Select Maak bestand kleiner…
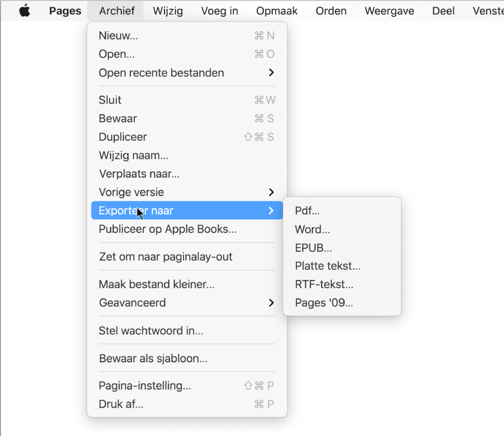The height and width of the screenshot is (436, 504). coord(156,285)
